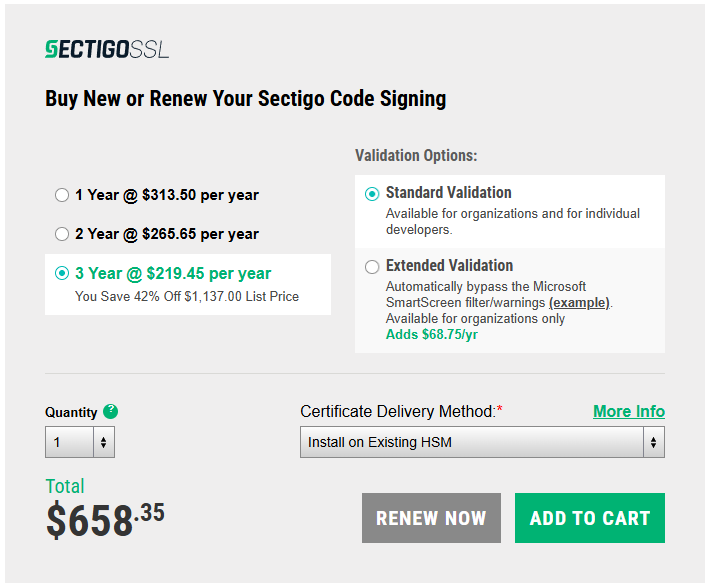Open the More Info link

629,411
